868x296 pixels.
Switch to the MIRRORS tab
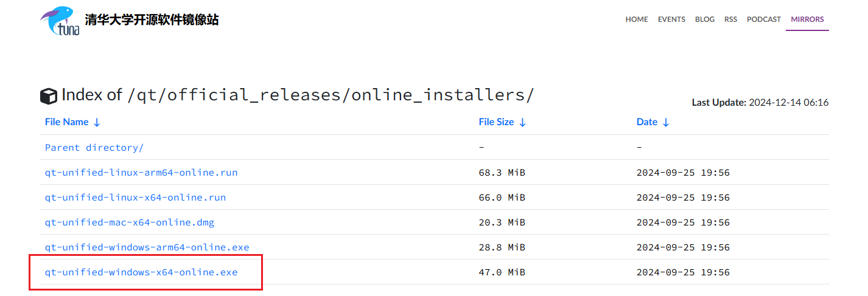(807, 19)
